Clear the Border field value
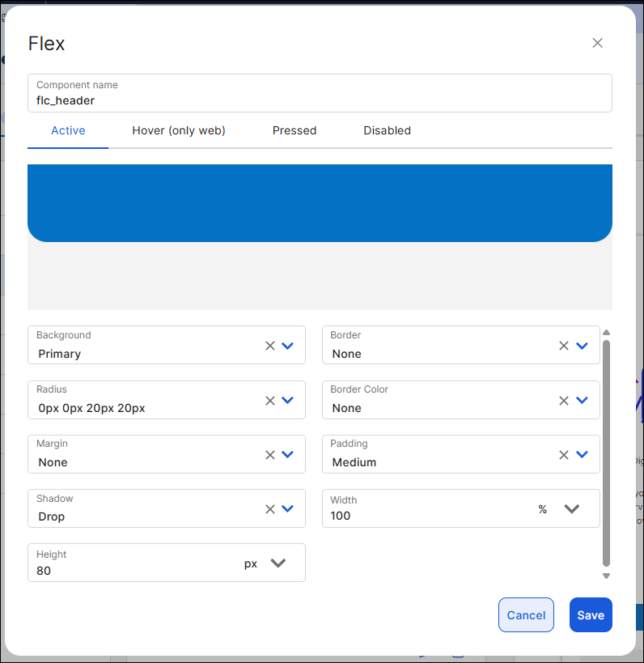This screenshot has width=644, height=663. (564, 346)
